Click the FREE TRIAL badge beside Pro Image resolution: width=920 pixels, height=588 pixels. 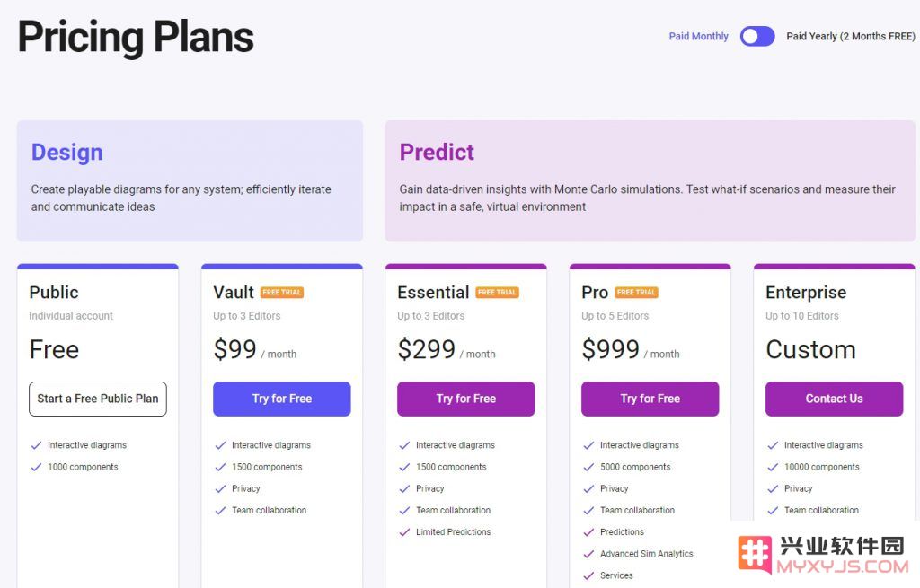pyautogui.click(x=636, y=292)
